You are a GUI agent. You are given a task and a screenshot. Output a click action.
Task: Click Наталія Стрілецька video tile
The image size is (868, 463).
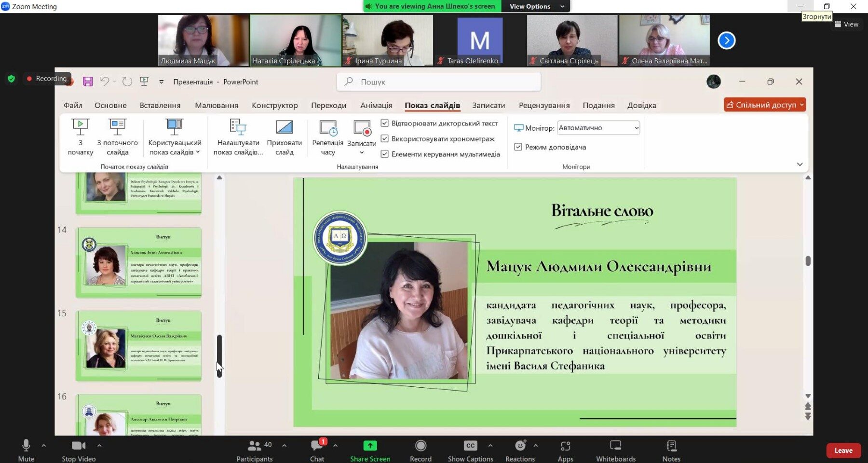[x=296, y=41]
